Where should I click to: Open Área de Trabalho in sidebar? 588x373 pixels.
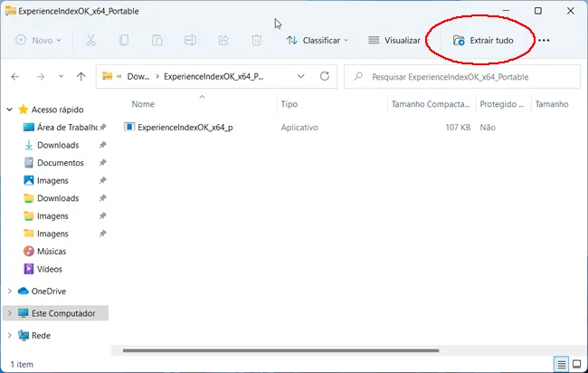(67, 128)
